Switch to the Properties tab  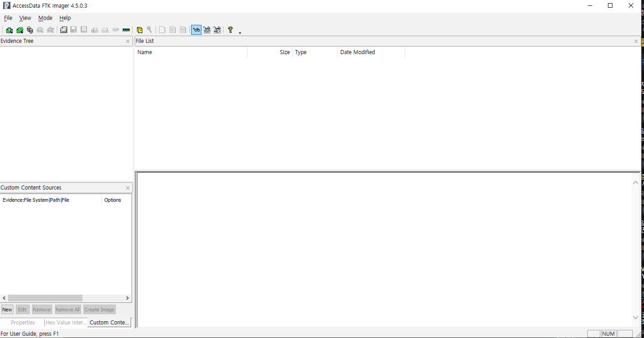[x=23, y=323]
